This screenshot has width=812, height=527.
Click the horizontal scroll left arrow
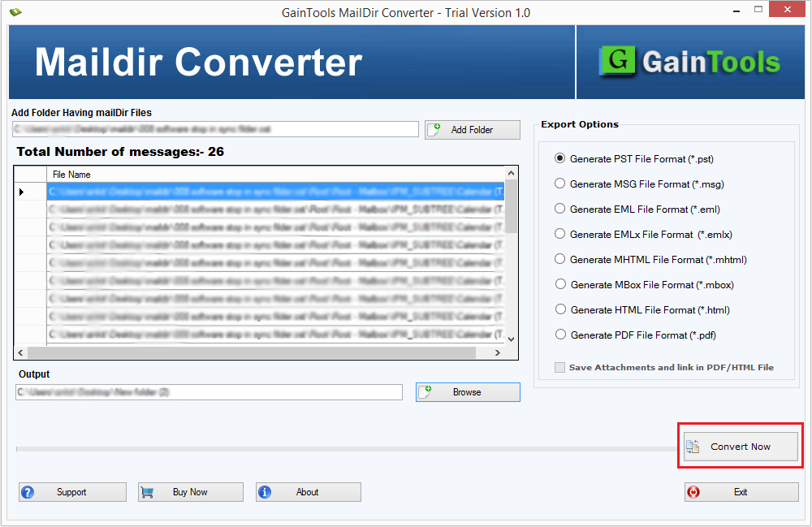[x=21, y=352]
